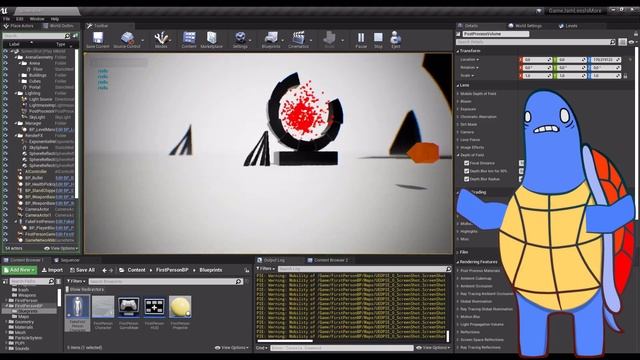The height and width of the screenshot is (360, 640).
Task: Open the Edit menu
Action: pos(20,19)
